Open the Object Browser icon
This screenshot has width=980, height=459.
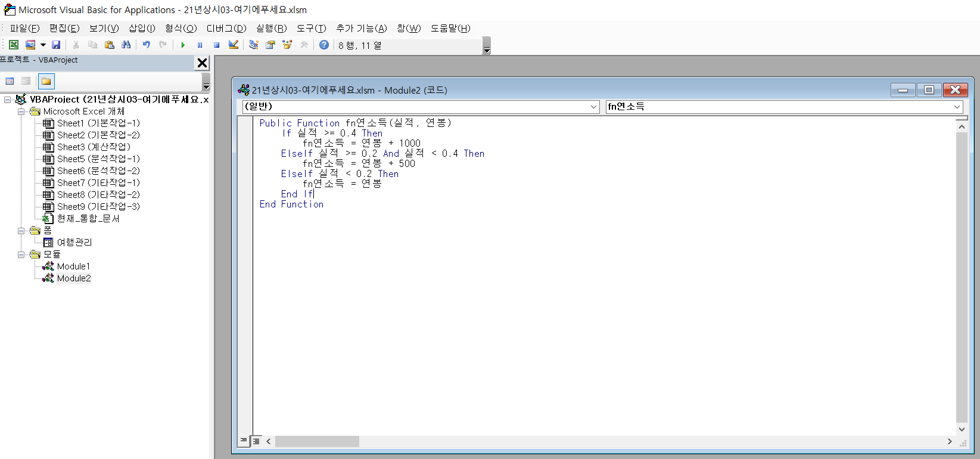tap(287, 45)
